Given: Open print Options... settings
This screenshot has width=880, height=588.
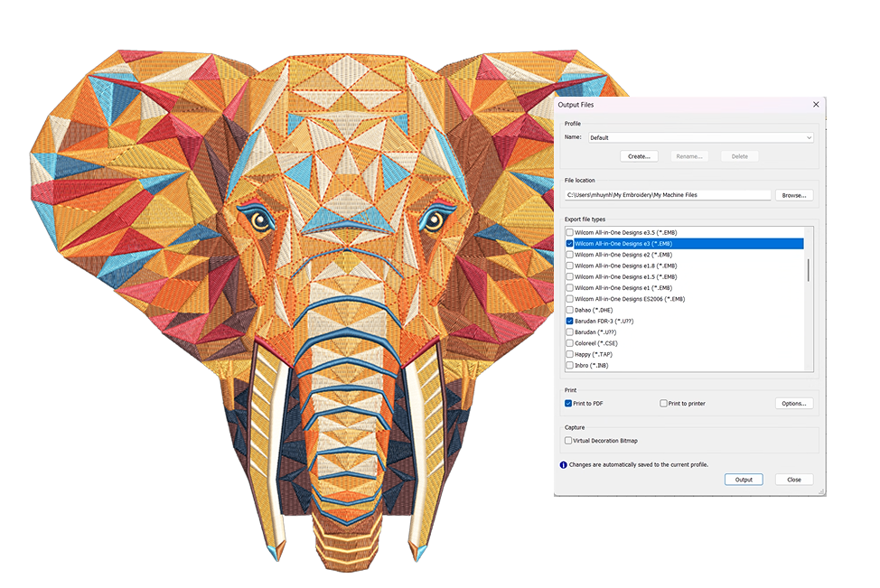Looking at the screenshot, I should click(x=793, y=403).
